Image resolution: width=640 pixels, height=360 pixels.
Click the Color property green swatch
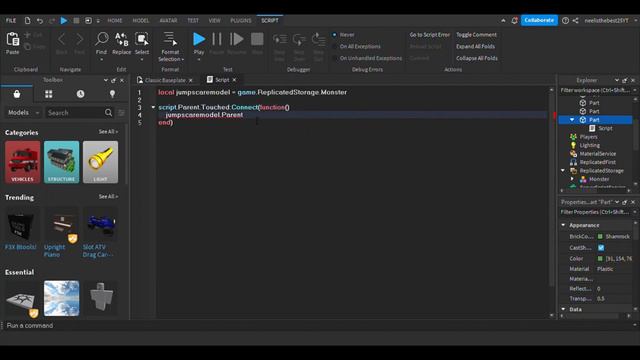point(600,259)
